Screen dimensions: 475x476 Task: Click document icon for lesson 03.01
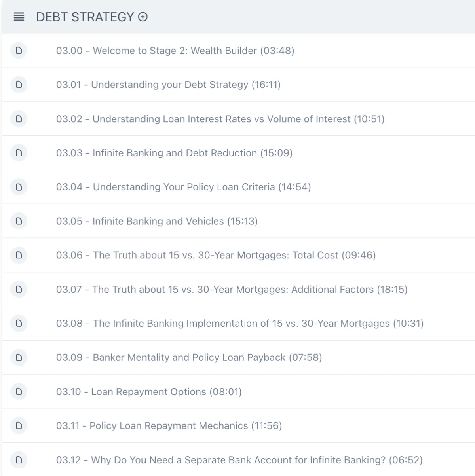(19, 85)
